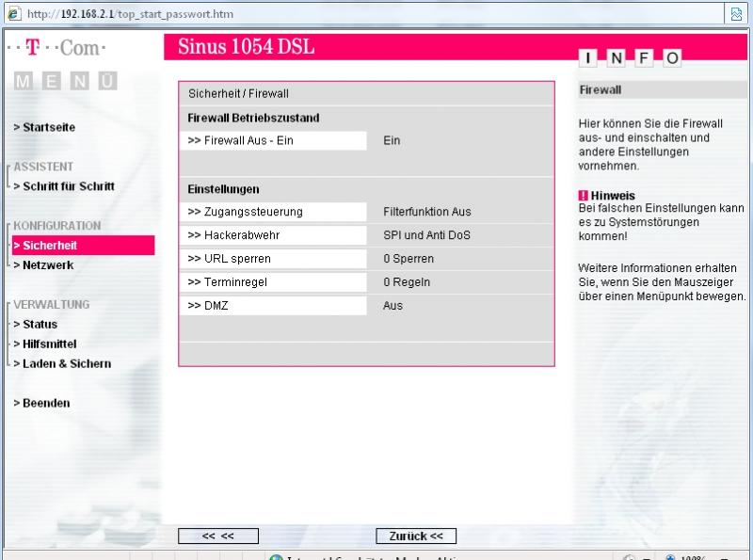
Task: Open Hackerabwehr settings
Action: (273, 235)
